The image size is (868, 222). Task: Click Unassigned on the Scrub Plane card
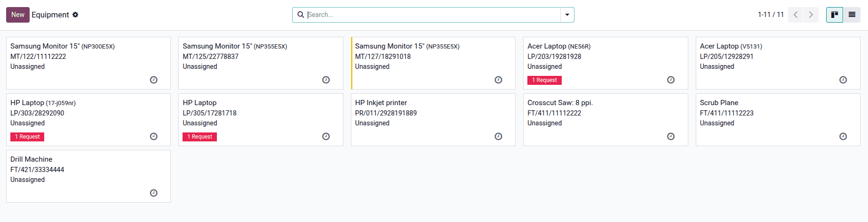717,123
